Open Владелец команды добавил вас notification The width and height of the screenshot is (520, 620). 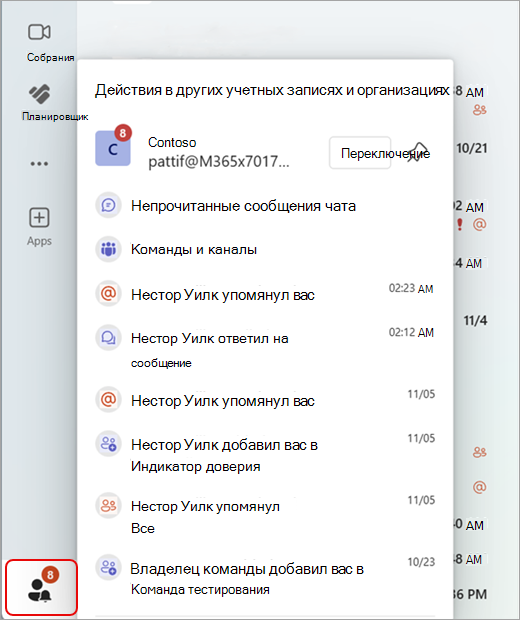pos(264,578)
